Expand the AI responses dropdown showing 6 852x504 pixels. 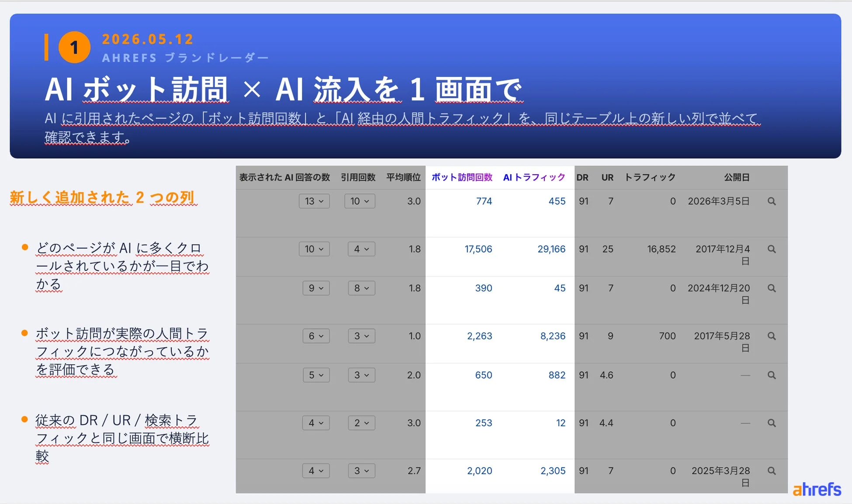[x=316, y=336]
